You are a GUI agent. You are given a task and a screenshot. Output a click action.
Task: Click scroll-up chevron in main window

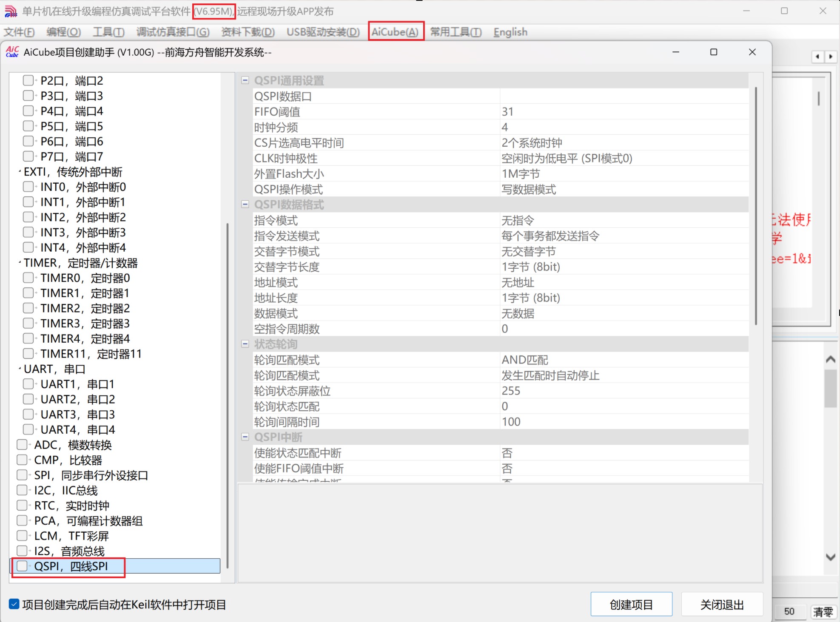tap(831, 359)
